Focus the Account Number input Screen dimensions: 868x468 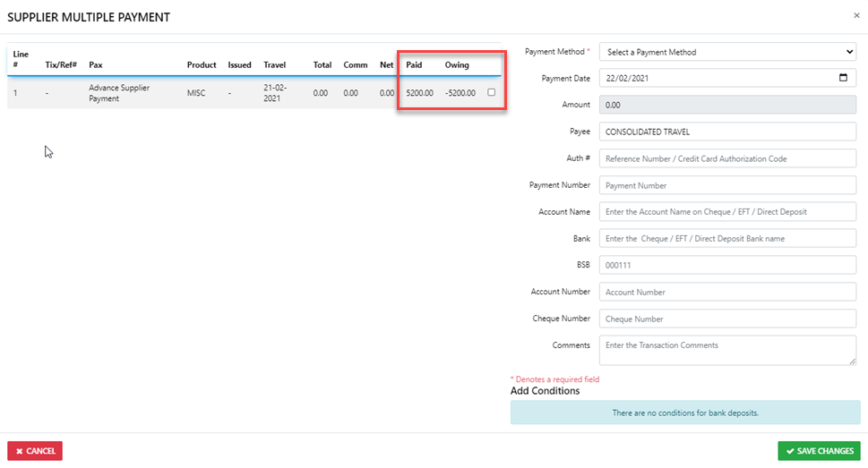(727, 292)
